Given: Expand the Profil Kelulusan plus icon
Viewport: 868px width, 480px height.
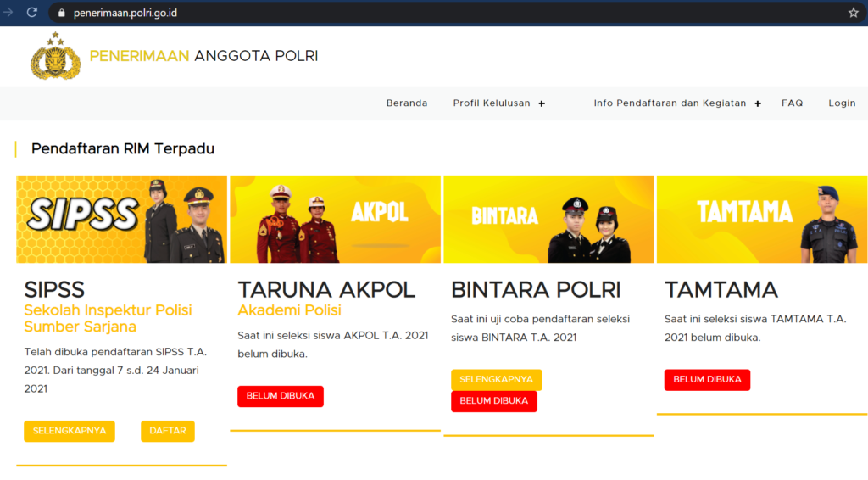Looking at the screenshot, I should click(x=542, y=103).
